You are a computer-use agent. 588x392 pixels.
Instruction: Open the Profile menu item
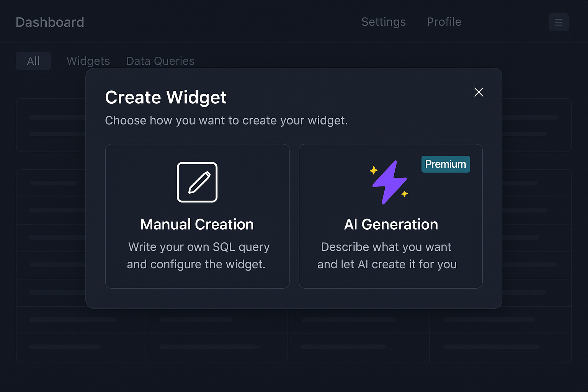444,22
